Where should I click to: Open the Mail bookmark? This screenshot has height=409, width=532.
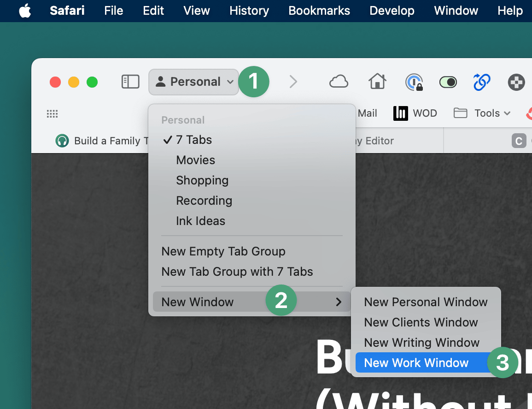coord(367,113)
